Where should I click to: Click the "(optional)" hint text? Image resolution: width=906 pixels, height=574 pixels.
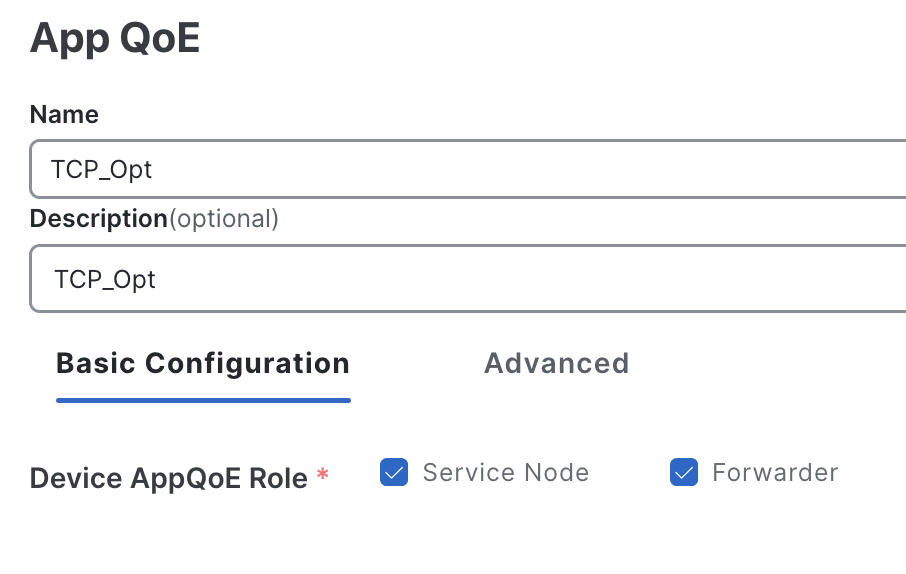pos(223,219)
